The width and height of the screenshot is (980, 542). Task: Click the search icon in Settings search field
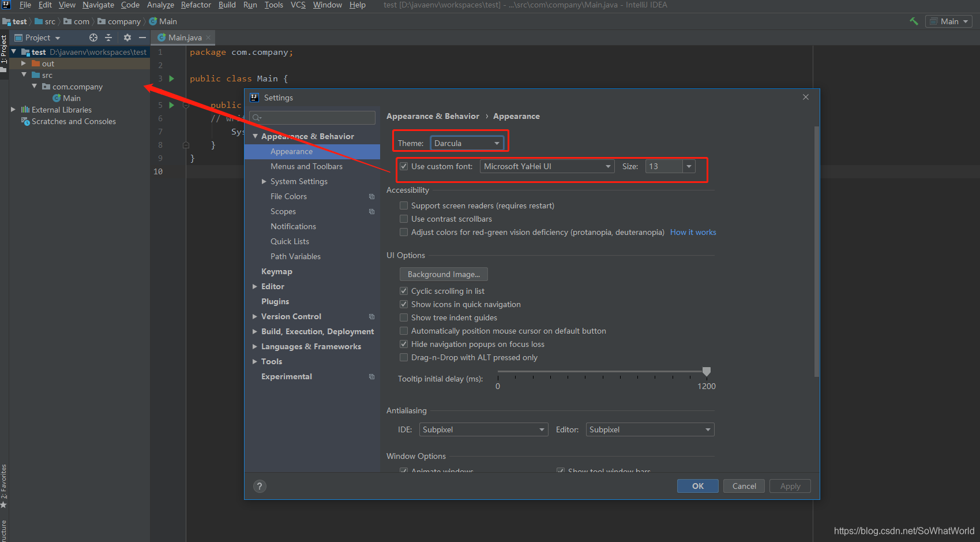257,118
